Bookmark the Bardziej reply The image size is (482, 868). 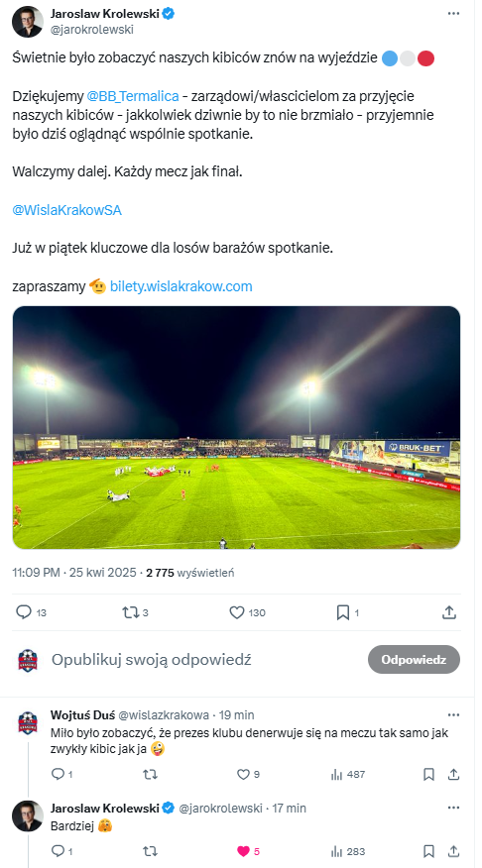[428, 851]
